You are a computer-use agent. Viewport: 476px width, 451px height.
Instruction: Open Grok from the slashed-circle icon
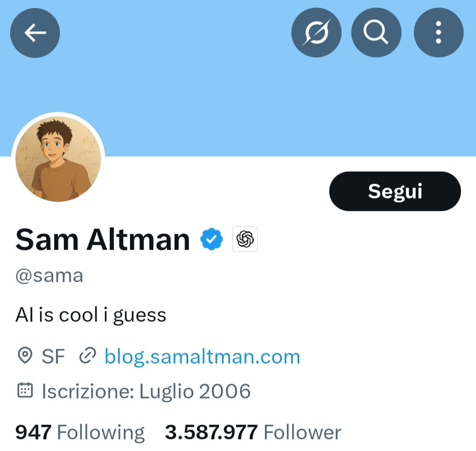tap(316, 33)
